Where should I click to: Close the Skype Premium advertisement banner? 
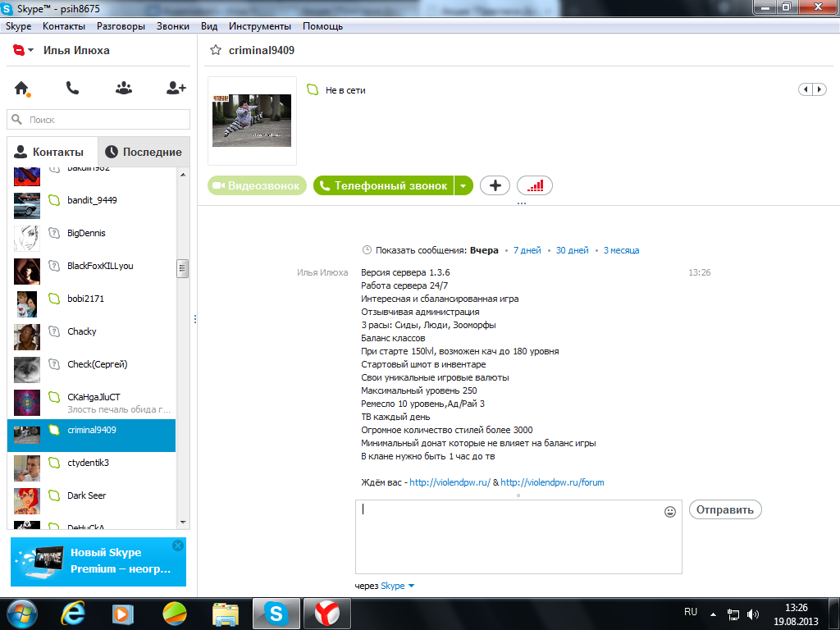coord(178,546)
